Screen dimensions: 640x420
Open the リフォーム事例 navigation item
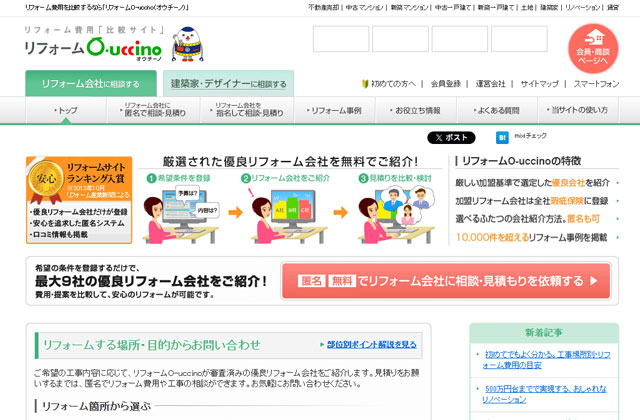334,110
